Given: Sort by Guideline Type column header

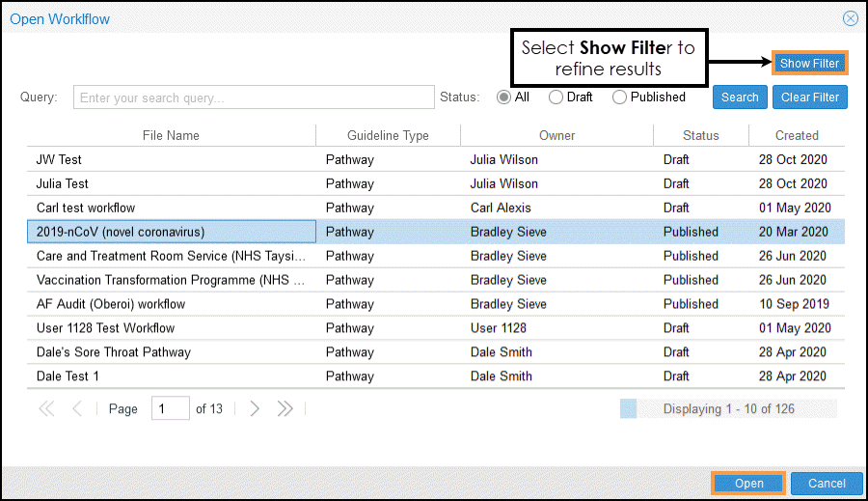Looking at the screenshot, I should [x=388, y=135].
